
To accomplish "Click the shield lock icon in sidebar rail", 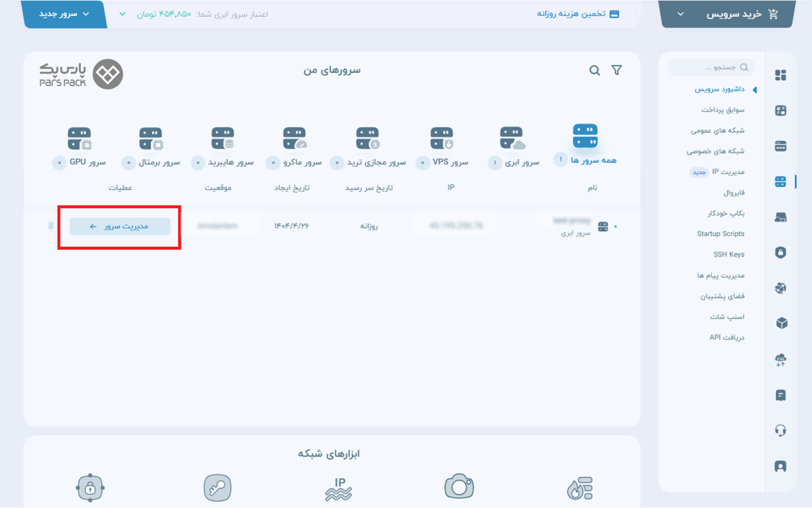I will (780, 252).
